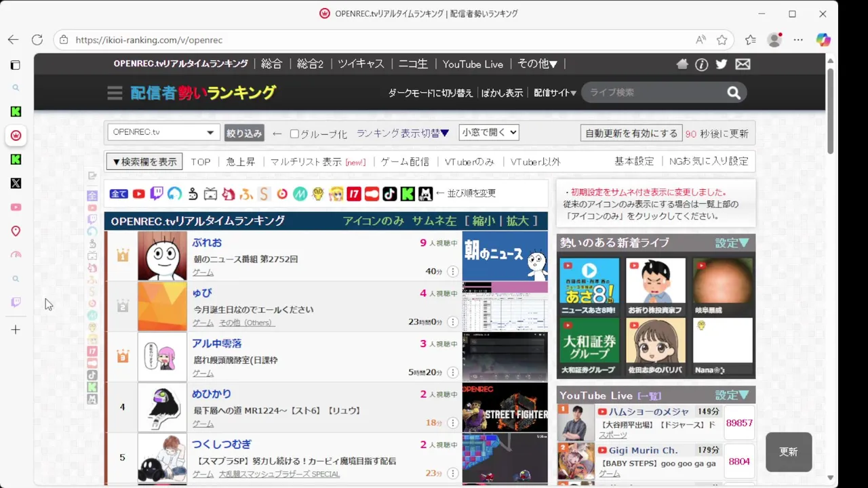Image resolution: width=868 pixels, height=488 pixels.
Task: Add new tab with plus in sidebar
Action: 16,330
